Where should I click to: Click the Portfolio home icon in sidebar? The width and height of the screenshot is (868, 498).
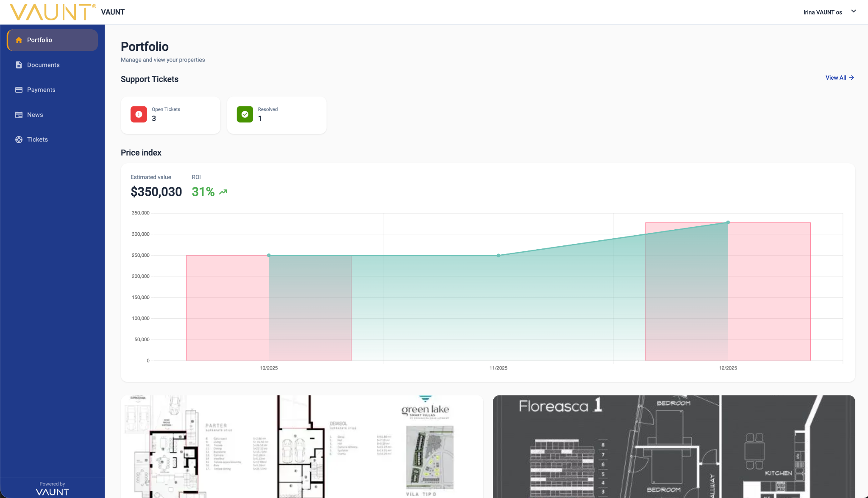point(19,40)
